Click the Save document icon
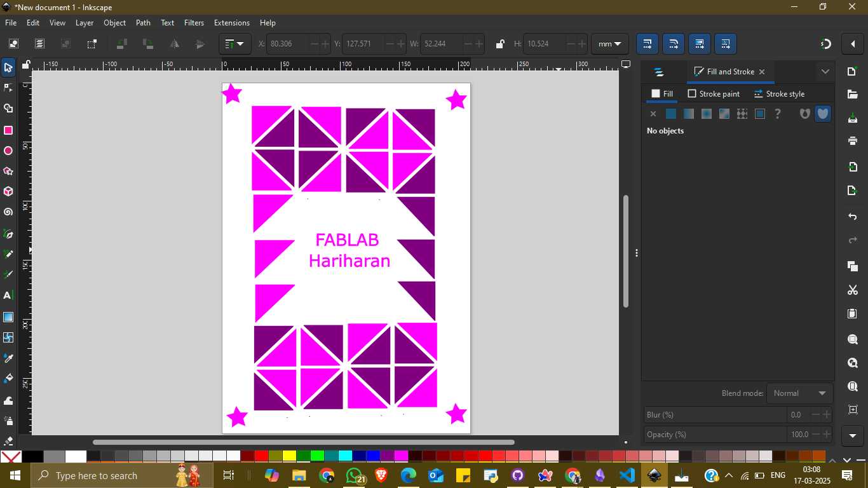Image resolution: width=868 pixels, height=488 pixels. 853,118
